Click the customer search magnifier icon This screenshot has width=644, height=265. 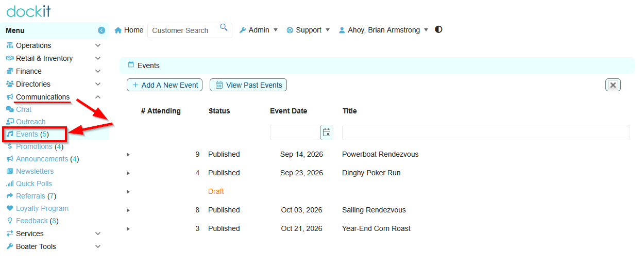click(x=224, y=27)
